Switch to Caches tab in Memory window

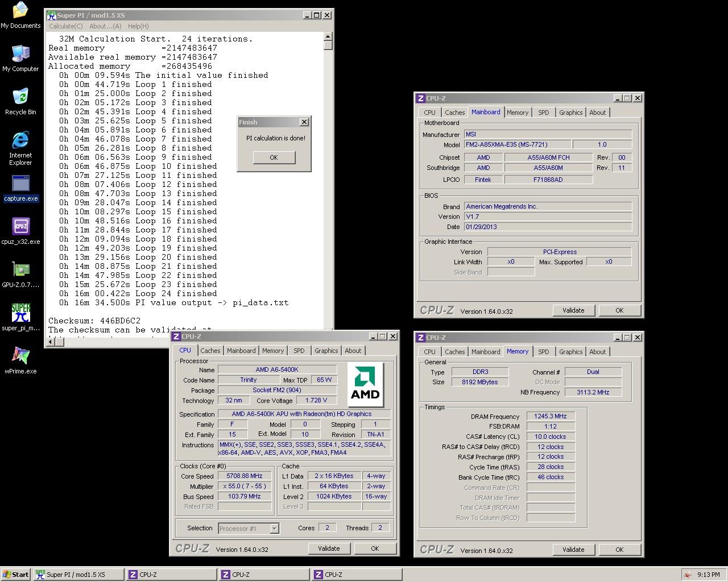click(455, 352)
